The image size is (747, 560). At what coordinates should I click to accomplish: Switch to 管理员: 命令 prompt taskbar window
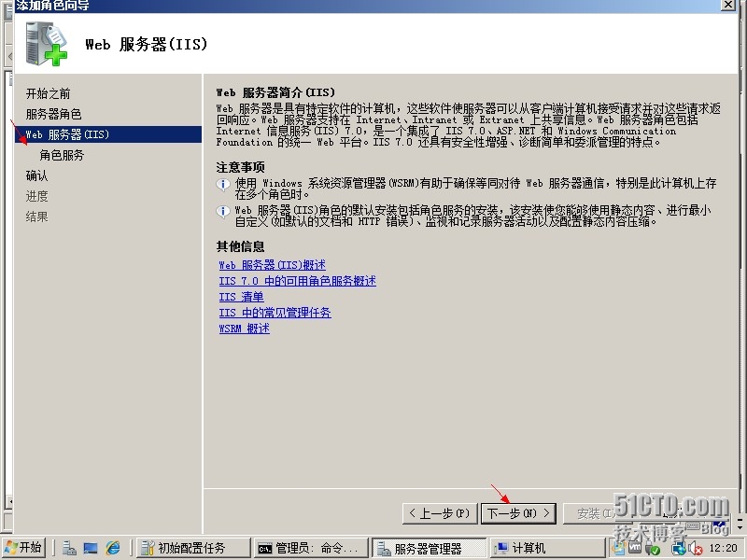[x=311, y=548]
